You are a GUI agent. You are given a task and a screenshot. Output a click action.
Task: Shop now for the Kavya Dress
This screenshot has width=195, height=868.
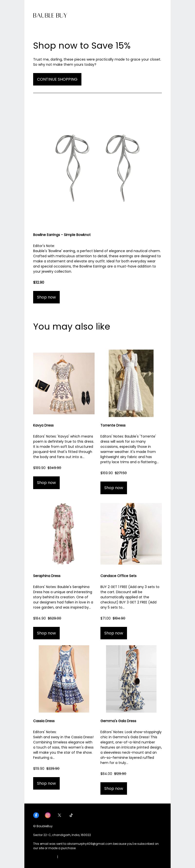(46, 482)
